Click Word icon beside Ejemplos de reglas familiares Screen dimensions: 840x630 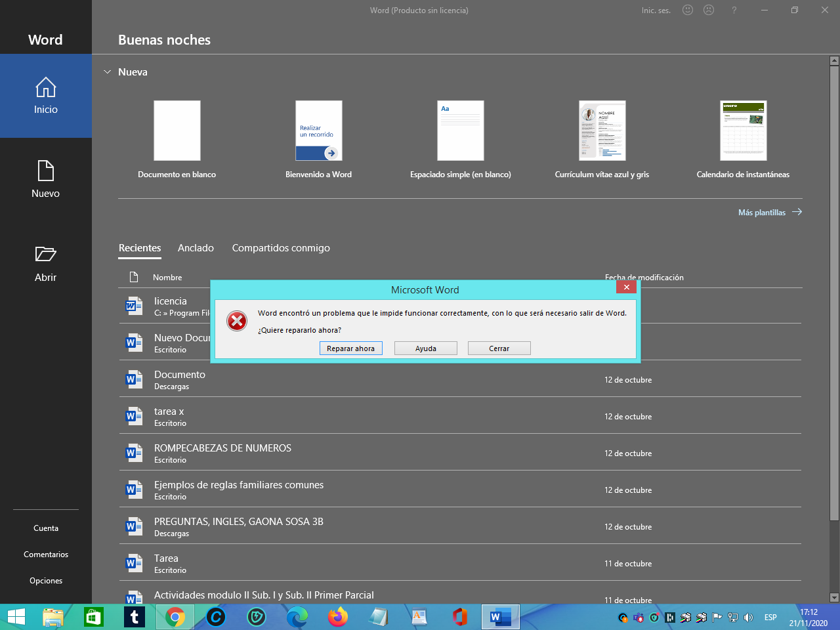point(135,490)
